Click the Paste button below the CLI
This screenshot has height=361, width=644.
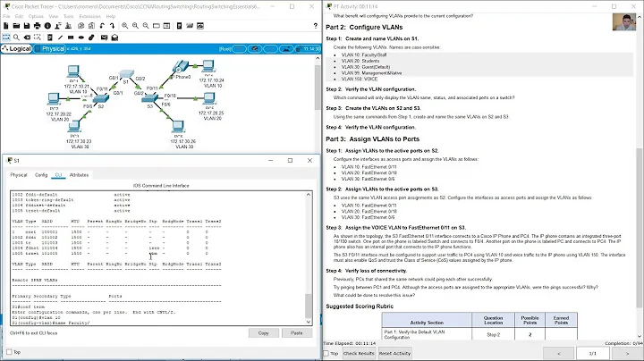[x=297, y=333]
